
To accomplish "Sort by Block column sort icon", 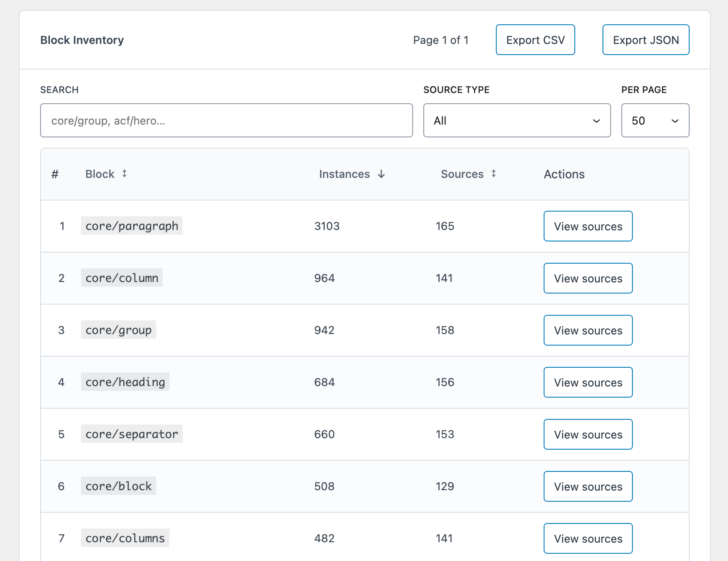I will tap(124, 174).
